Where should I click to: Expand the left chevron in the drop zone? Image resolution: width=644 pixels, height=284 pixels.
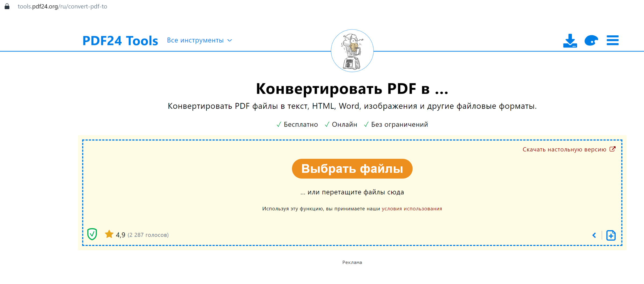594,235
